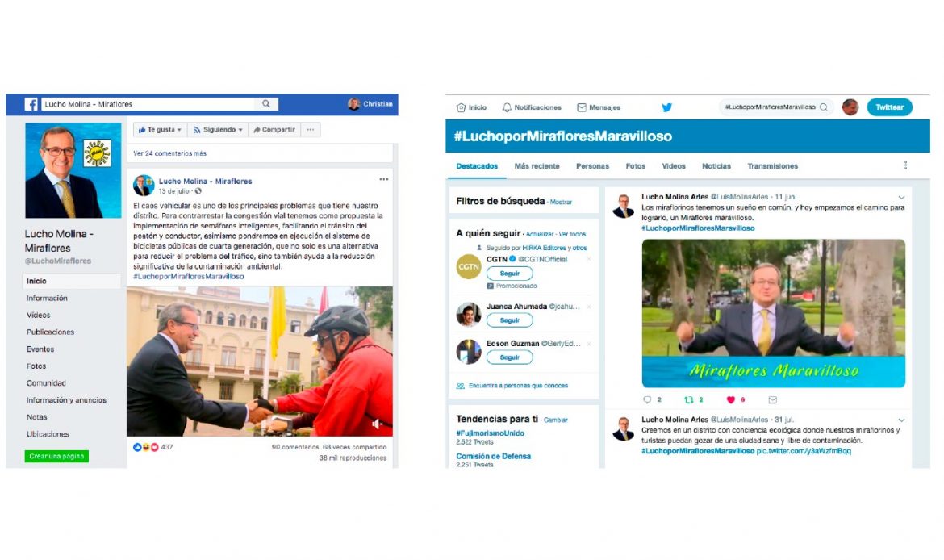The width and height of the screenshot is (944, 560).
Task: Click the Facebook search magnifier icon
Action: (x=266, y=104)
